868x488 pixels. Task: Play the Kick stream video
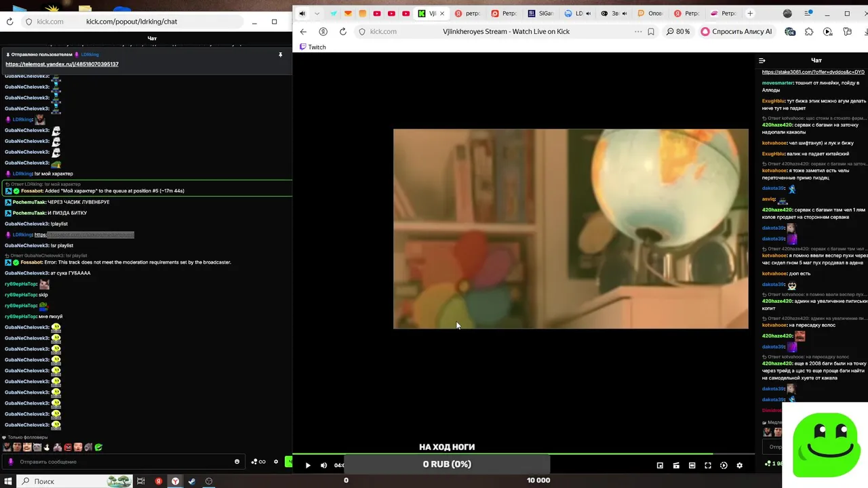308,465
